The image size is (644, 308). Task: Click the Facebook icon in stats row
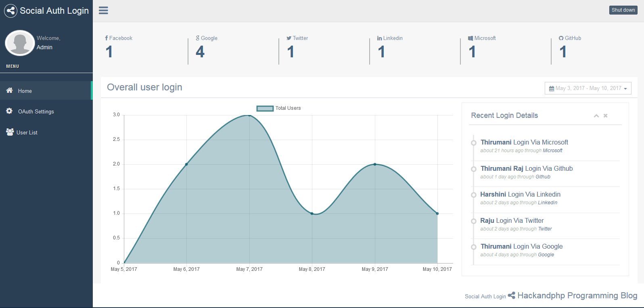106,38
